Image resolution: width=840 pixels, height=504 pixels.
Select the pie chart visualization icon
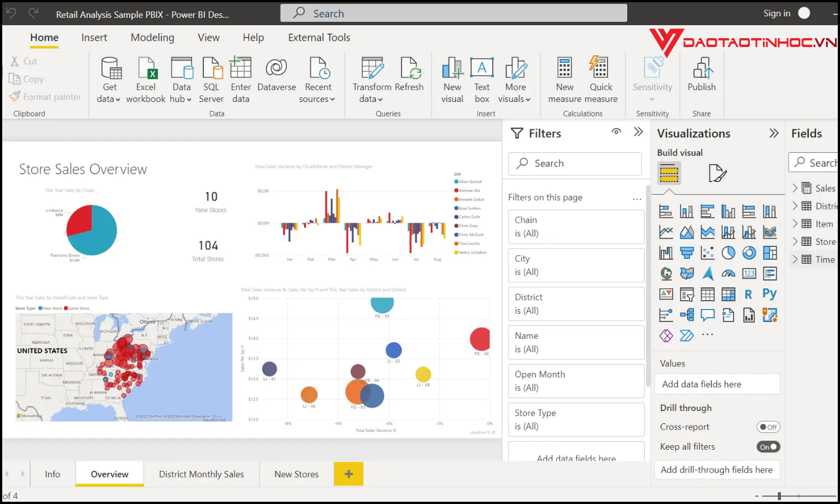pyautogui.click(x=728, y=252)
